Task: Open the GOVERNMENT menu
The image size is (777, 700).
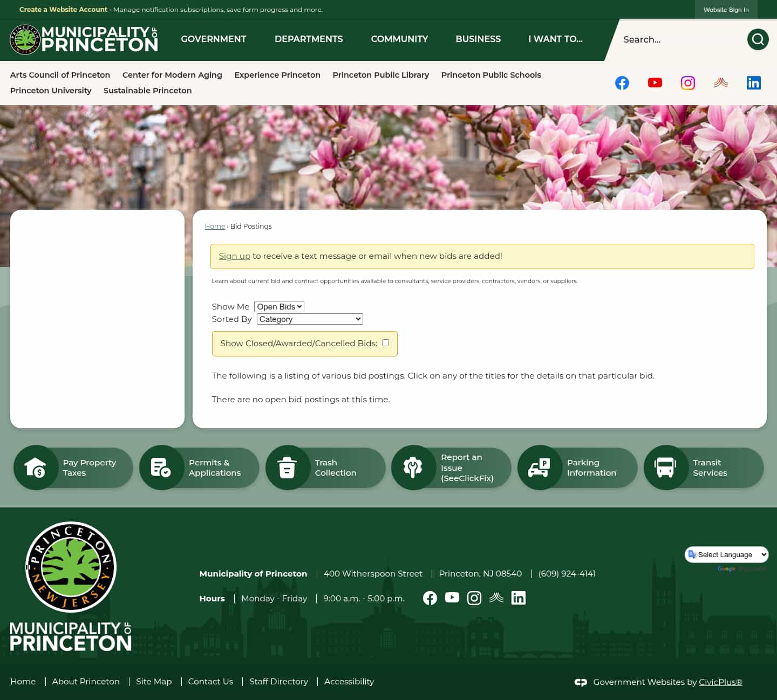Action: pyautogui.click(x=213, y=39)
